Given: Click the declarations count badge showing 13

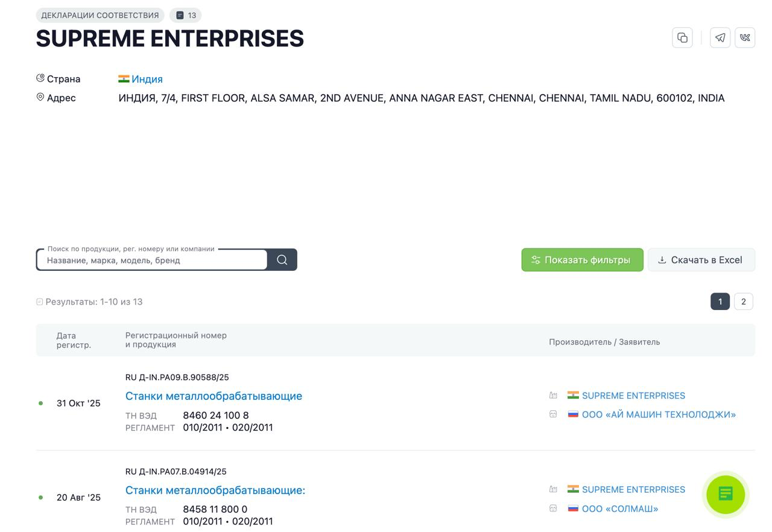Looking at the screenshot, I should (x=186, y=15).
